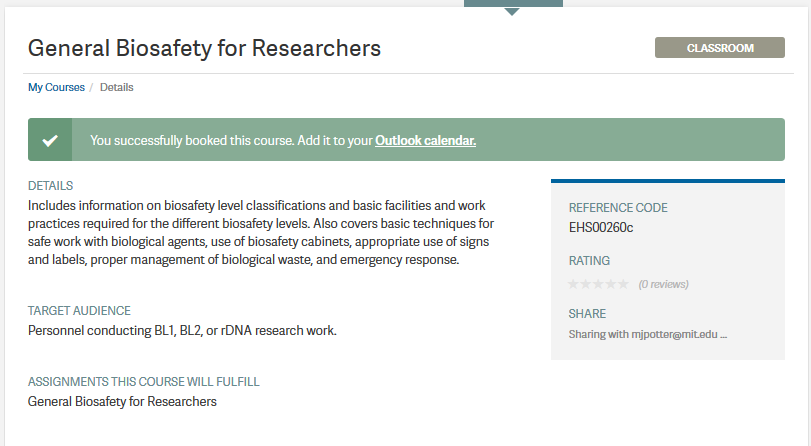
Task: Click the fulfilled assignment General Biosafety for Researchers
Action: [x=122, y=402]
